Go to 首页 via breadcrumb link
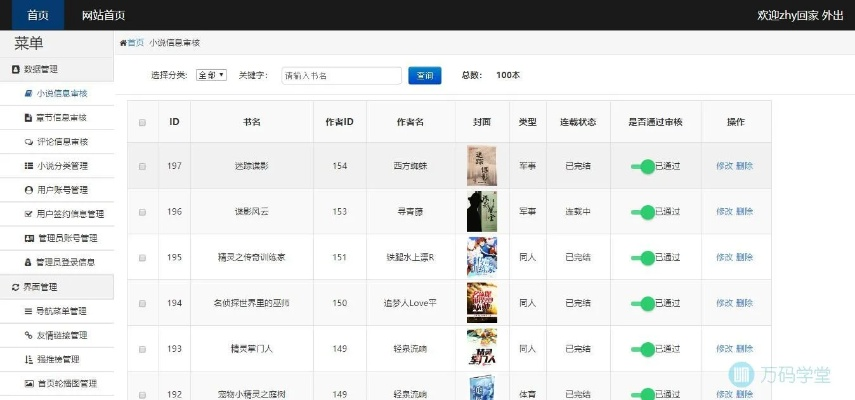Screen dimensions: 855x400 click(136, 43)
